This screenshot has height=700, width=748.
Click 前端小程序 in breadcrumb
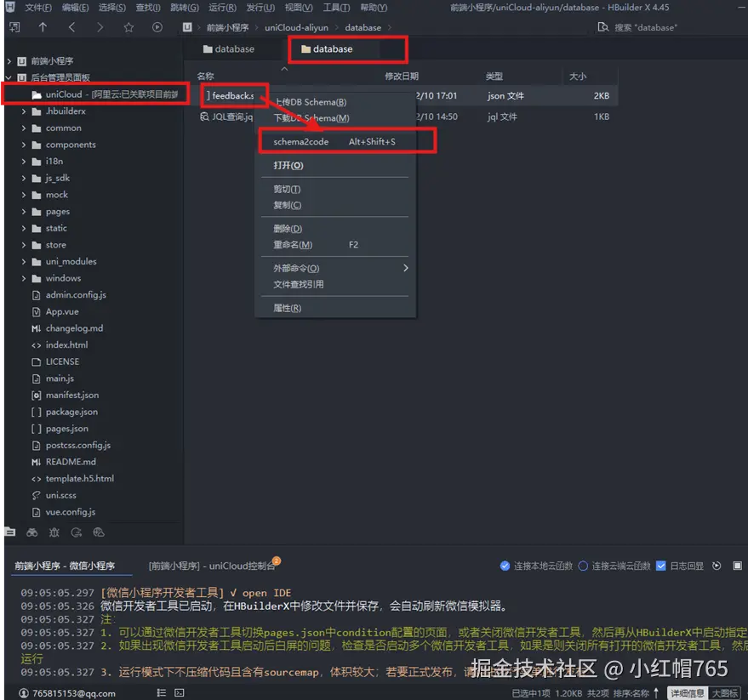pyautogui.click(x=227, y=28)
